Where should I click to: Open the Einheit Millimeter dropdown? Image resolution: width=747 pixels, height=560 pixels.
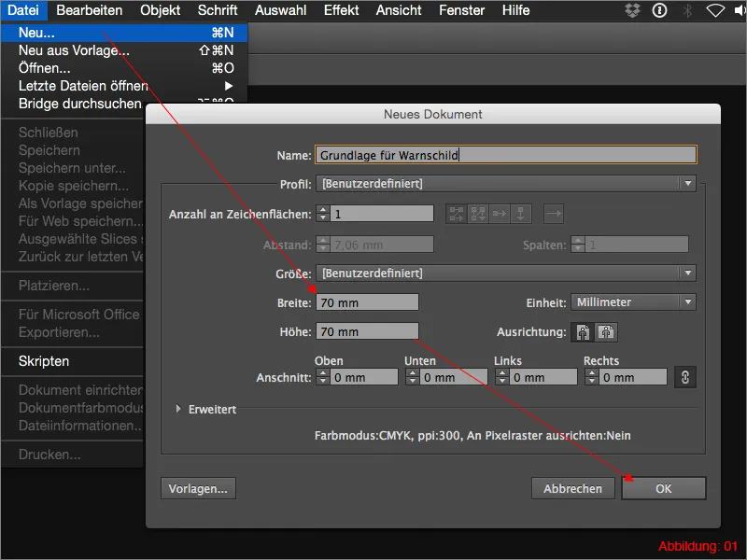pos(633,301)
